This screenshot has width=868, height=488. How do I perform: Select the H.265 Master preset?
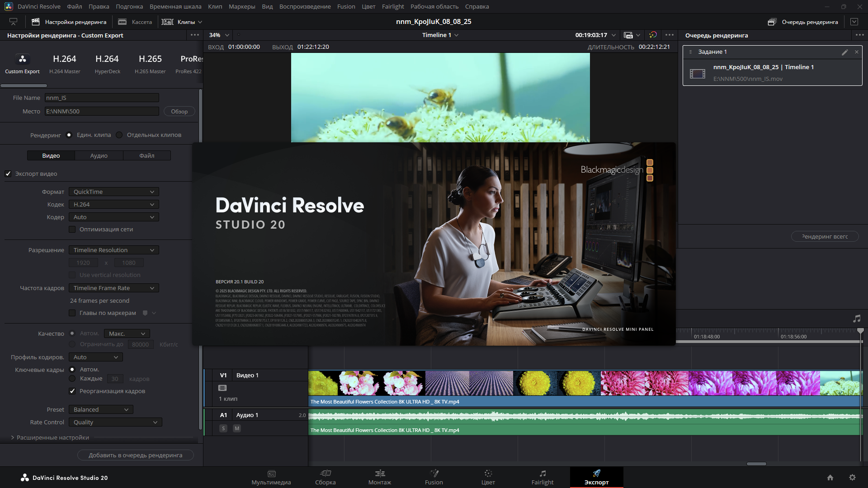[150, 64]
